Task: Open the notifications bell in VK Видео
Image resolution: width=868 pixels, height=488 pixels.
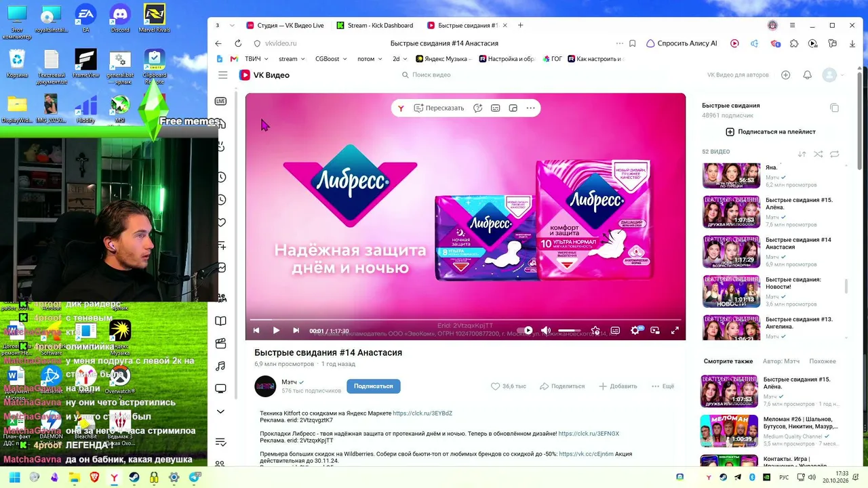Action: coord(807,75)
